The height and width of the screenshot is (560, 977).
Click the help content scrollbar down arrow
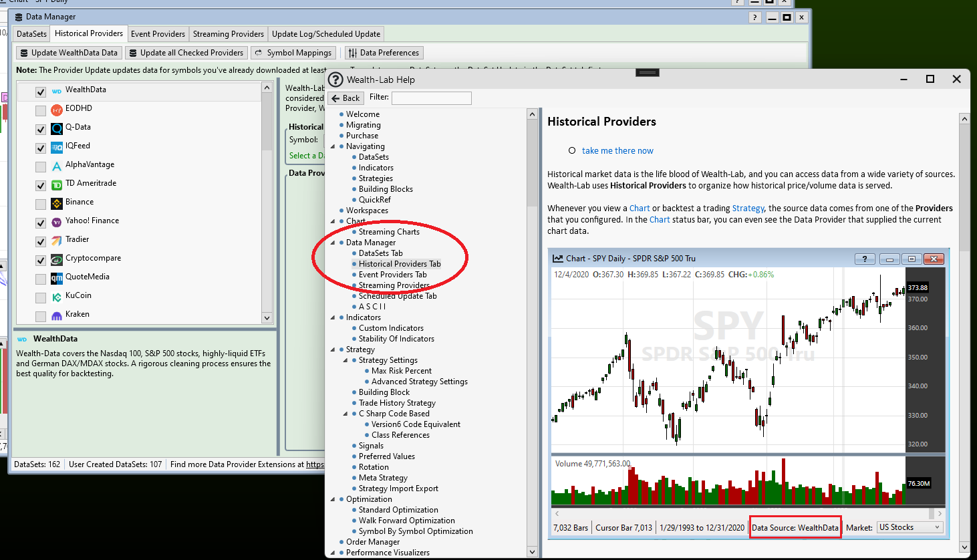tap(964, 547)
